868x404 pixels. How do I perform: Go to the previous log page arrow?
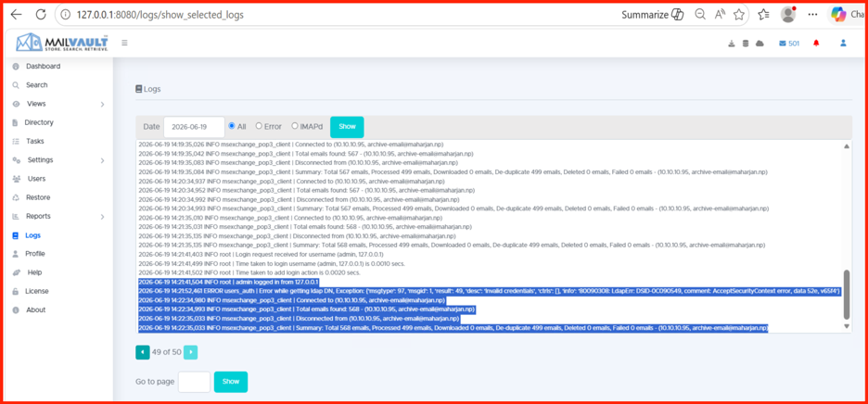point(143,351)
